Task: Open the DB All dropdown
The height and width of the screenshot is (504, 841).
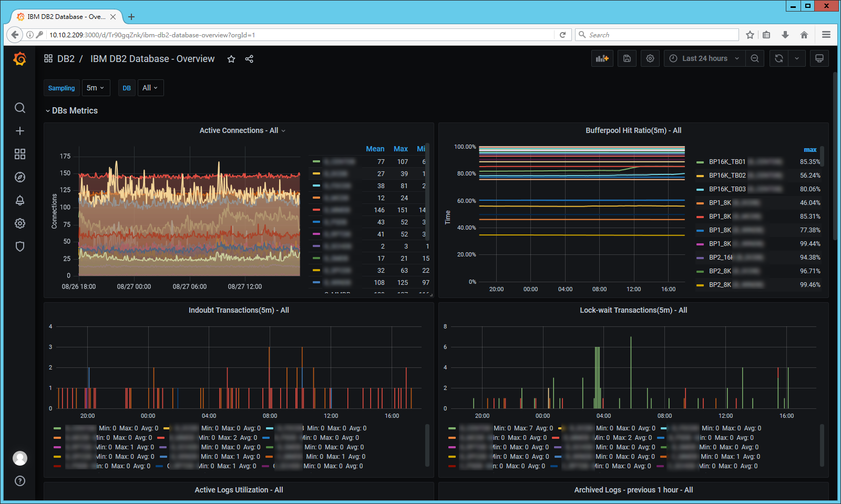Action: [150, 88]
